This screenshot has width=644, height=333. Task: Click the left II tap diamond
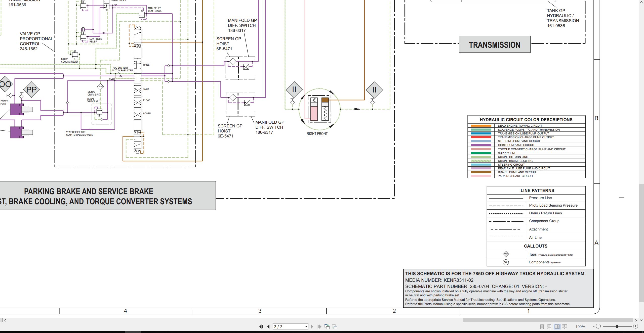(x=294, y=90)
